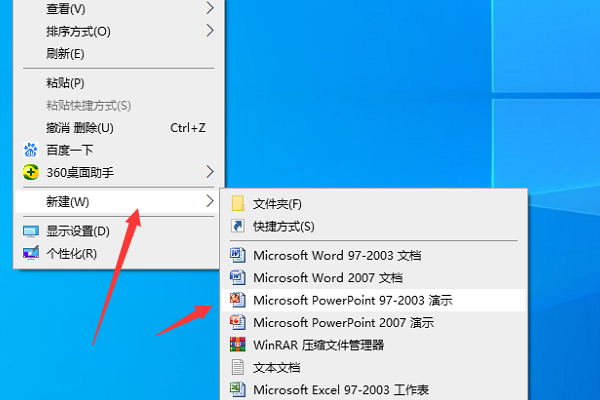
Task: Expand the 排序方式(O) submenu arrow
Action: point(210,31)
